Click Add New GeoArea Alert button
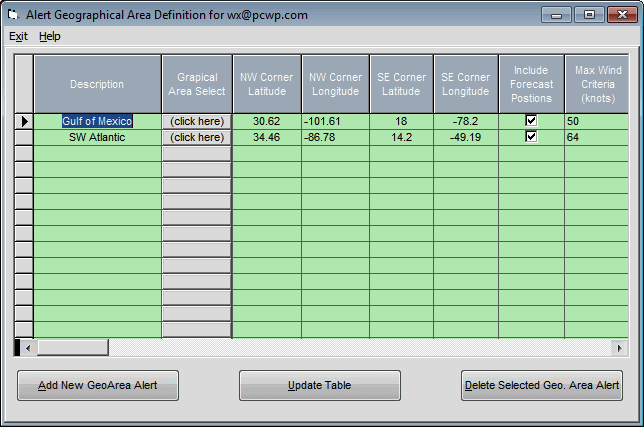This screenshot has width=644, height=427. 98,385
